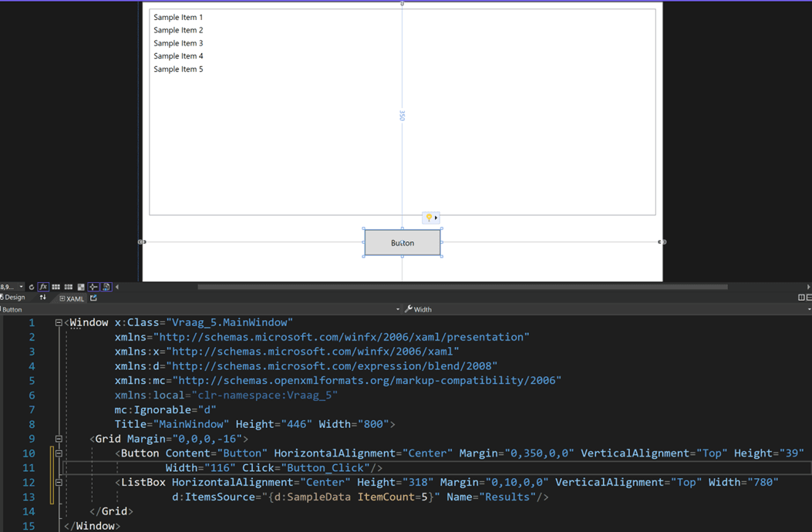Click the closing </Grid> tag
Viewport: 812px width, 532px height.
click(x=111, y=511)
